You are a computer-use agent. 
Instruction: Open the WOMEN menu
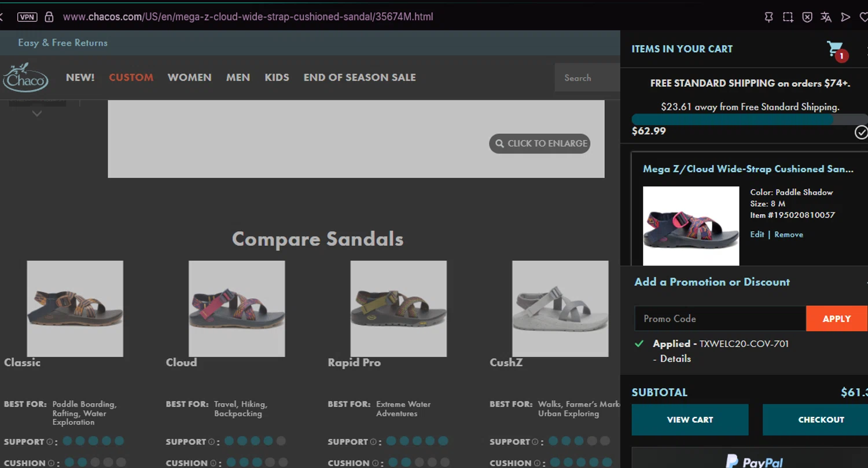[x=190, y=78]
